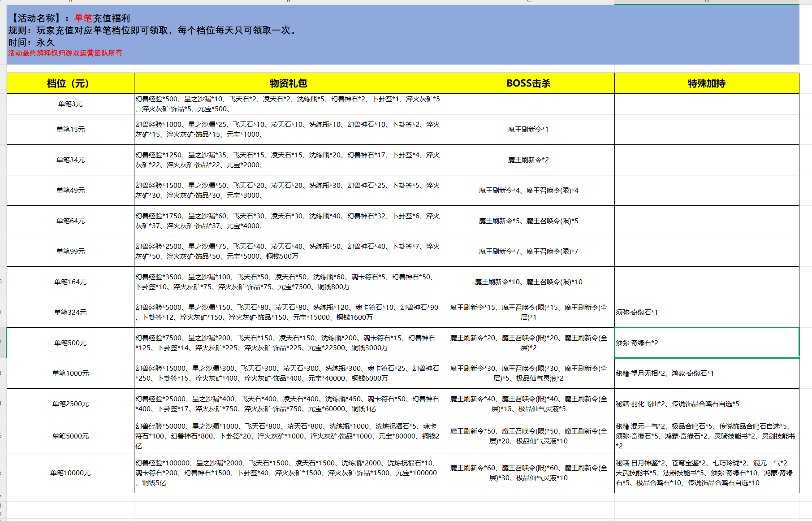Click the 单笔3元 tier cell

(x=70, y=104)
